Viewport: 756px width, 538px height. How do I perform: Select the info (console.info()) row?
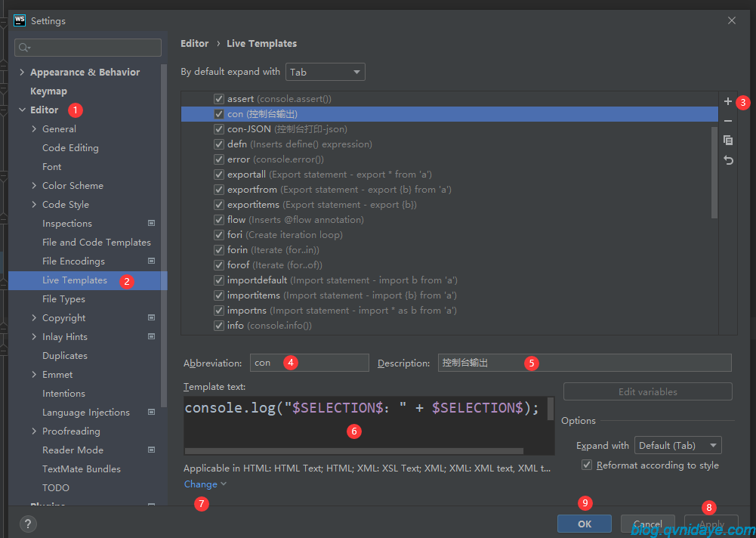pos(449,325)
